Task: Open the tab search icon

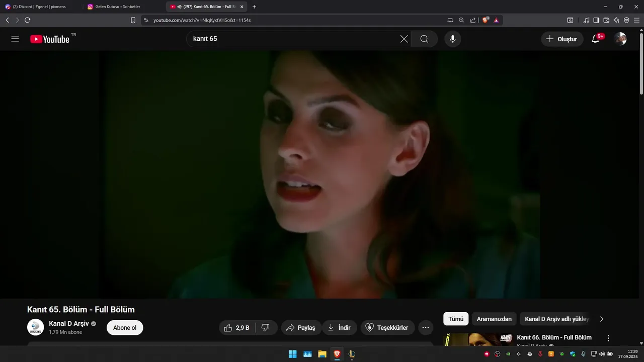Action: [x=570, y=20]
